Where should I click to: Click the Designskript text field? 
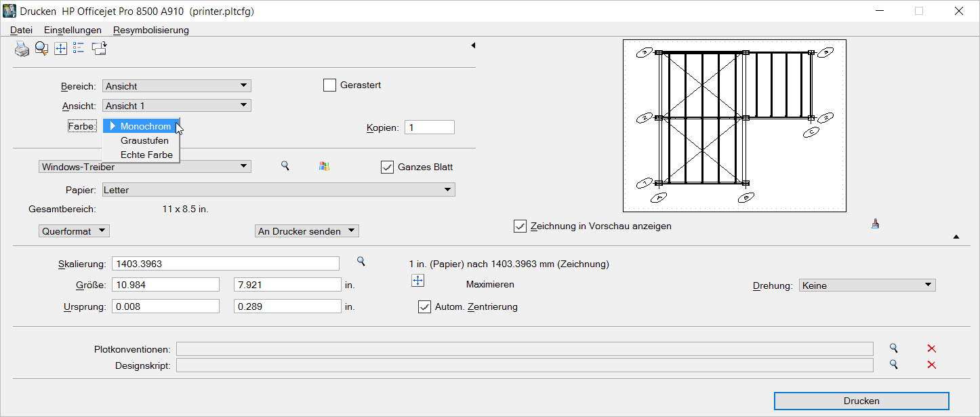(x=525, y=365)
